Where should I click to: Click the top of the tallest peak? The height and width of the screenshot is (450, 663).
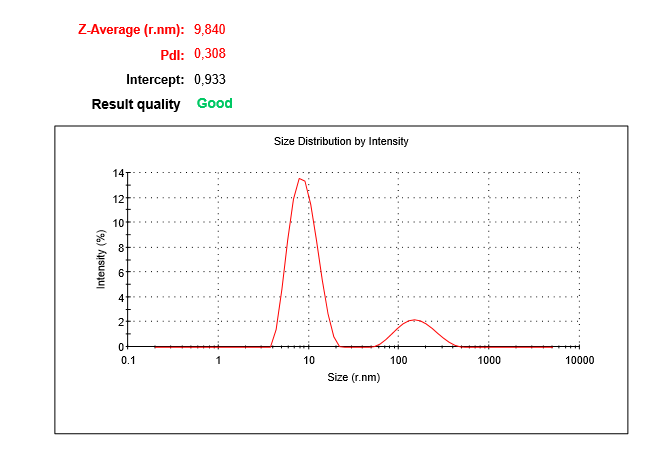coord(300,179)
